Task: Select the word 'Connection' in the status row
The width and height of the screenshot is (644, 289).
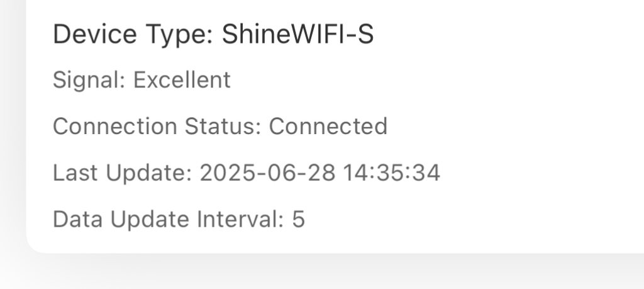Action: tap(114, 127)
